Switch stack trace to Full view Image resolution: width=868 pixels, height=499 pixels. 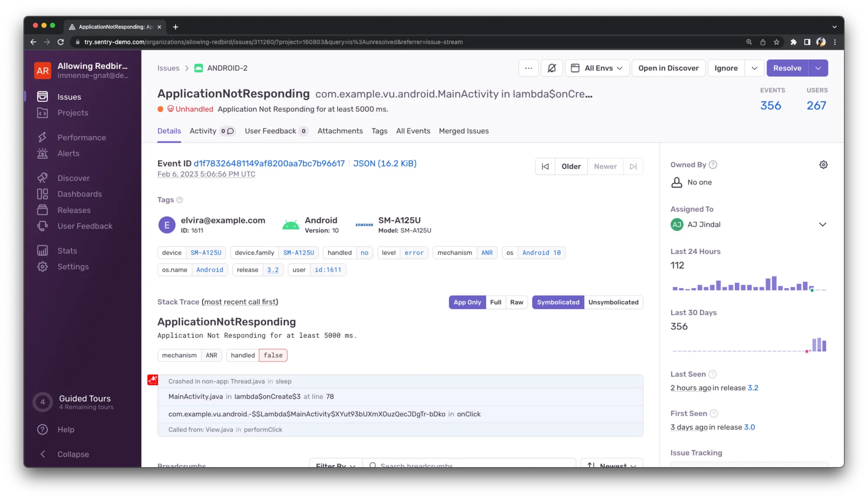495,302
